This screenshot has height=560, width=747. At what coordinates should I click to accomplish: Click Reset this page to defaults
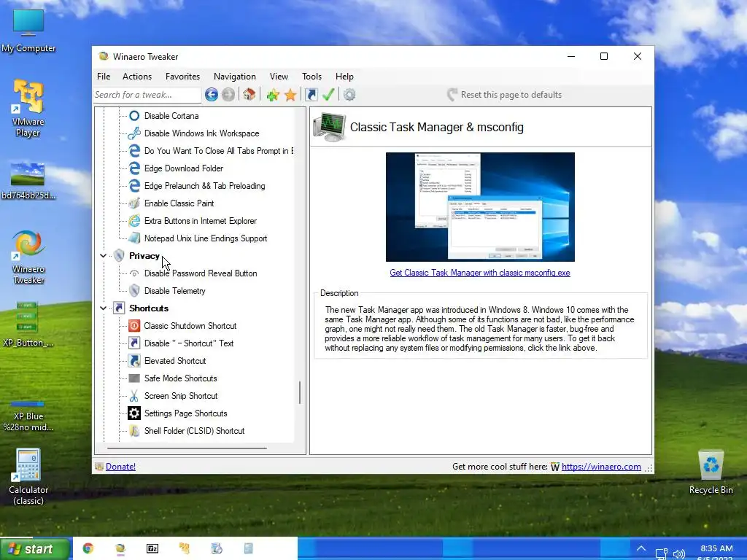(x=505, y=95)
